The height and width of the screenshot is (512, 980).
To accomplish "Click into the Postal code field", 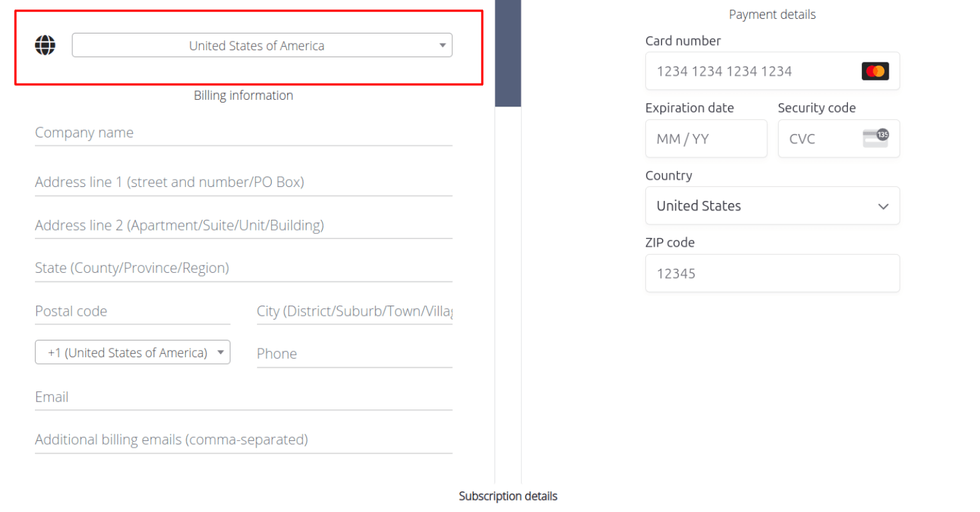I will [x=132, y=311].
